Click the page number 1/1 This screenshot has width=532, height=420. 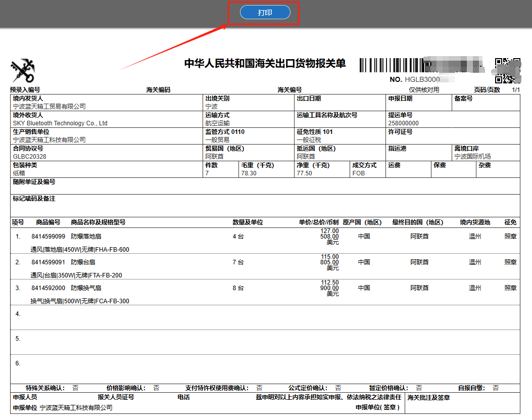click(x=516, y=90)
